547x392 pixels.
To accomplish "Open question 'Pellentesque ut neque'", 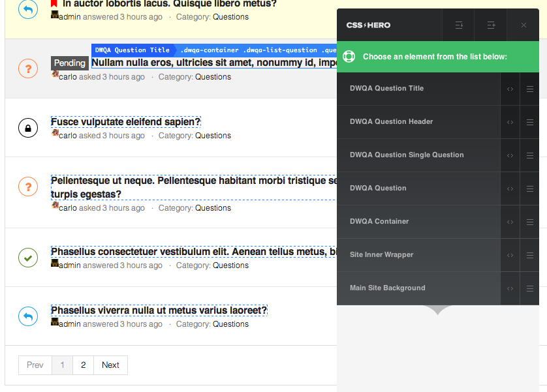I will click(x=194, y=187).
